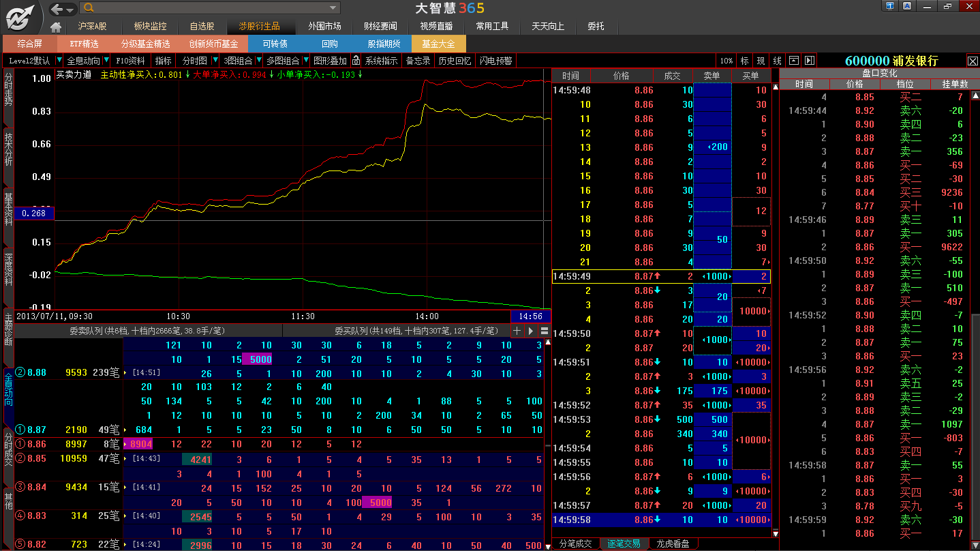
Task: Expand the 8.85 buy-queue row arrow
Action: (x=125, y=459)
